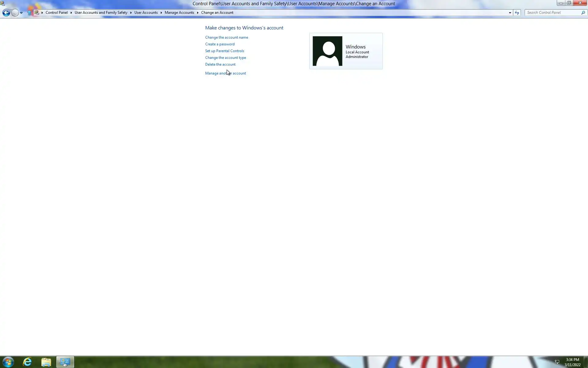Open the address bar history dropdown
Image resolution: width=588 pixels, height=368 pixels.
tap(510, 13)
